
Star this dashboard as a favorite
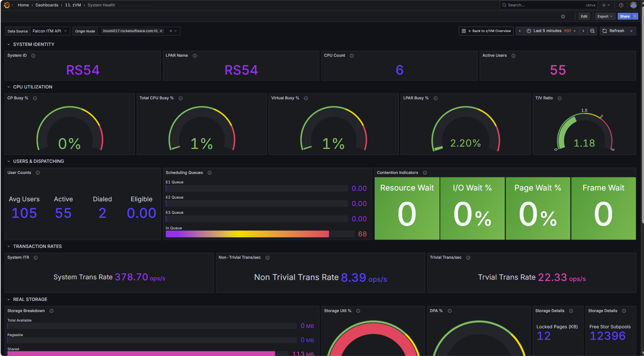pos(563,16)
